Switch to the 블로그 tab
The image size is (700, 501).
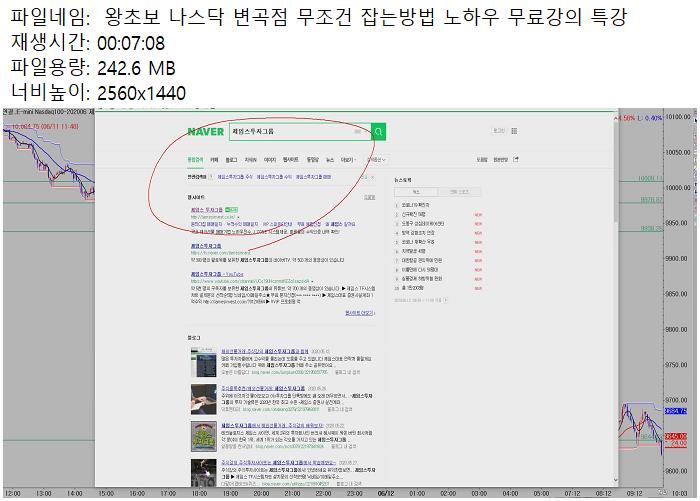[231, 159]
